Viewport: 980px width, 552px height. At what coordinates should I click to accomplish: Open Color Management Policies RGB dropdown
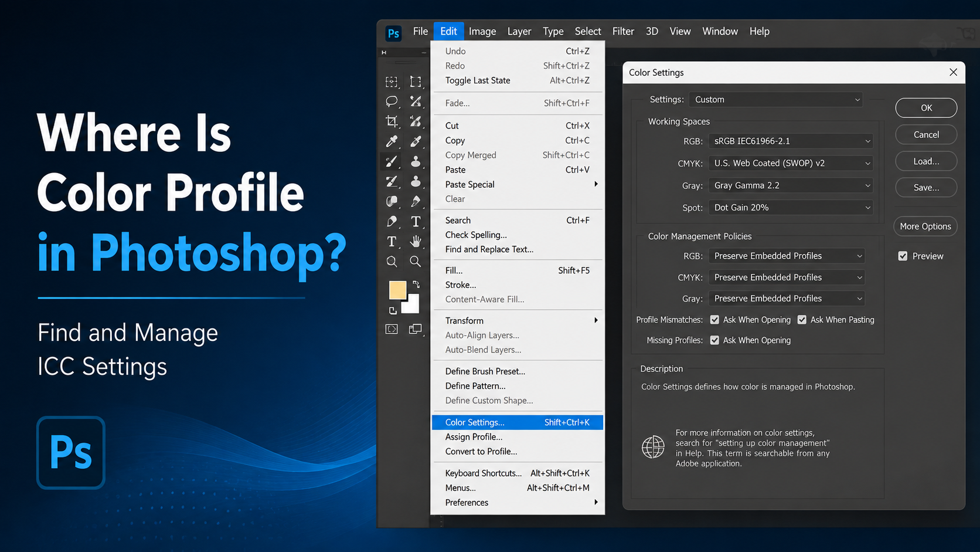[787, 256]
